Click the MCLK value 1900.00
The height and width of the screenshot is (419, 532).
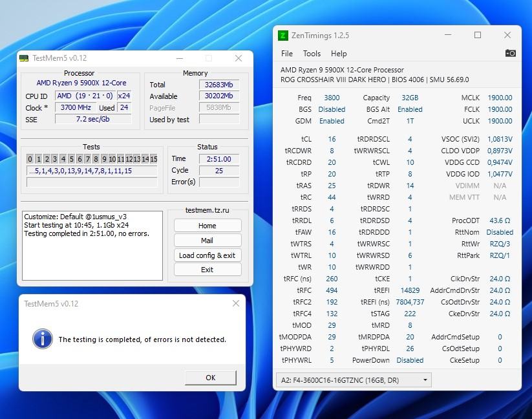tap(500, 98)
